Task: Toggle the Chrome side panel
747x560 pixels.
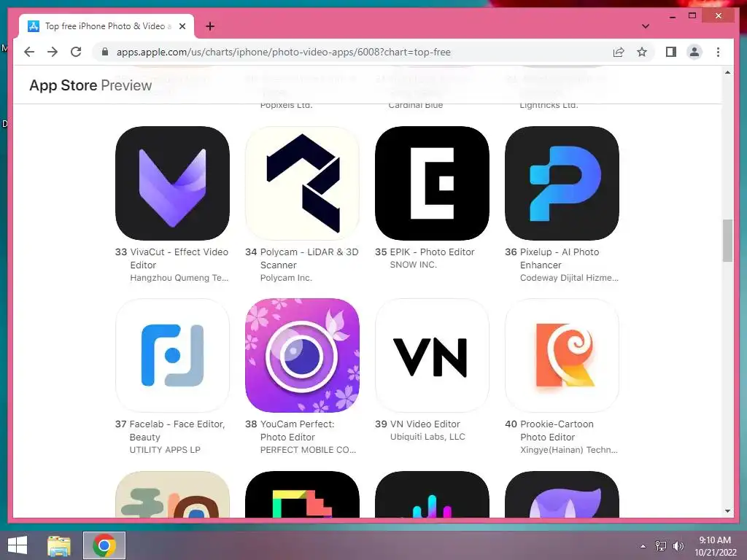Action: (x=671, y=52)
